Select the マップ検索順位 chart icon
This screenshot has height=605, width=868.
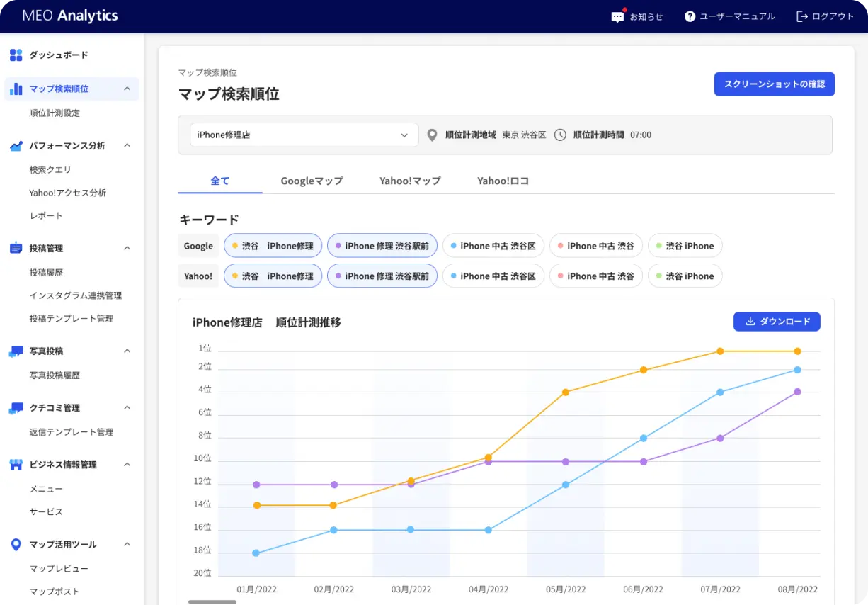15,89
